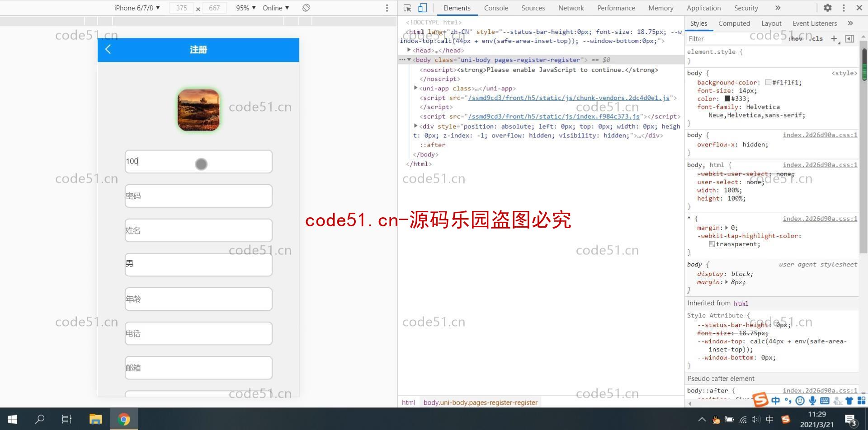Image resolution: width=868 pixels, height=430 pixels.
Task: Toggle the .cls classes button
Action: pyautogui.click(x=816, y=39)
